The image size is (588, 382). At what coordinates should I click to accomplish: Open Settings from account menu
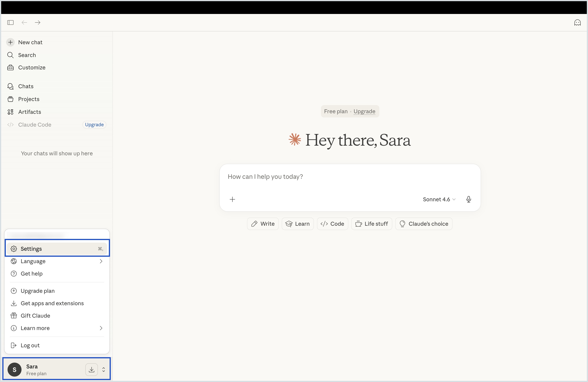[x=57, y=249]
